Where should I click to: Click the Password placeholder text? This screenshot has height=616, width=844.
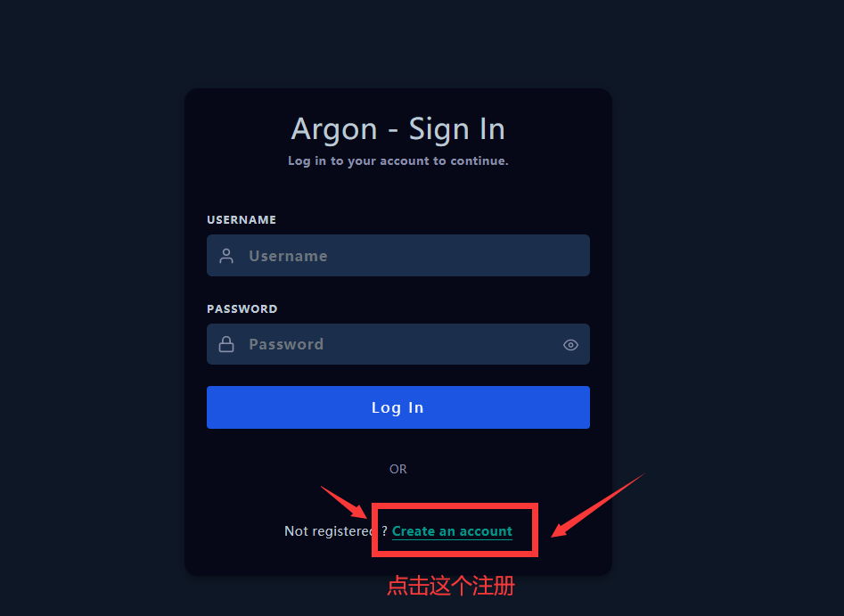(286, 344)
